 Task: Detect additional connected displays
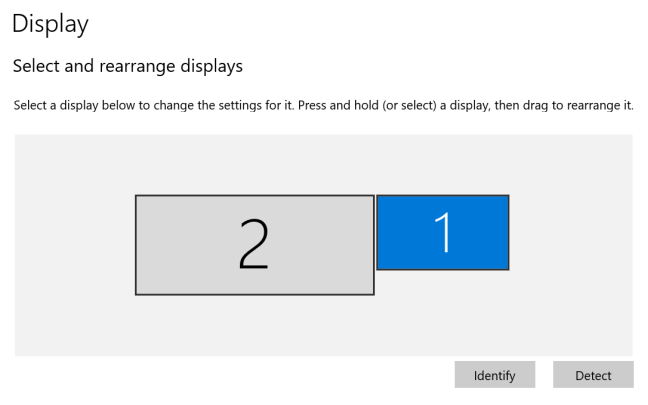tap(593, 375)
